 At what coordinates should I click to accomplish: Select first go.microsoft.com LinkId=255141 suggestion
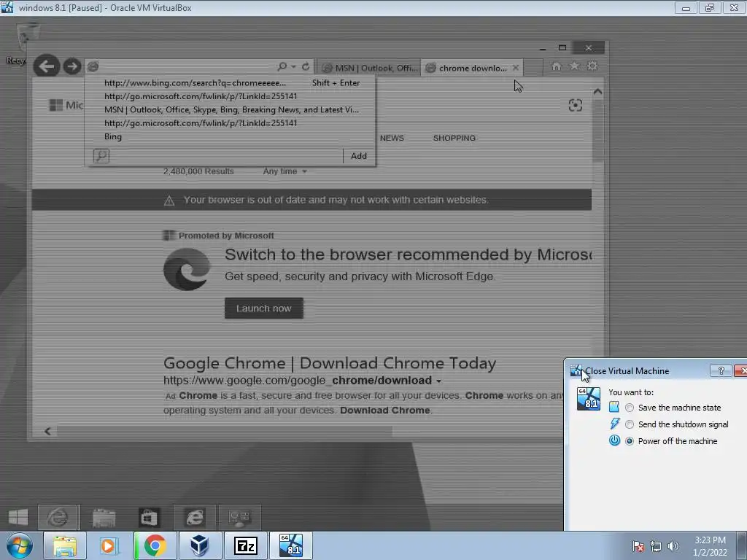(x=231, y=96)
